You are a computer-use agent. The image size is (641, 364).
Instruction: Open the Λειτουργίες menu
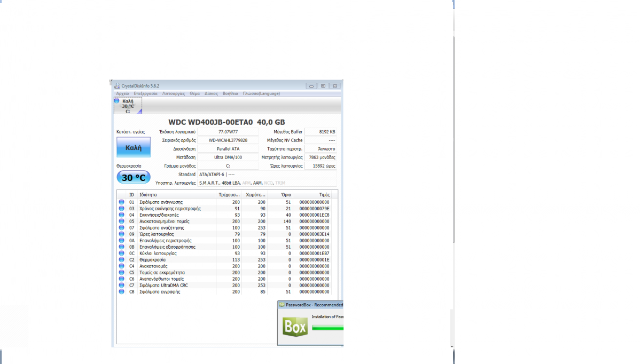pyautogui.click(x=174, y=93)
